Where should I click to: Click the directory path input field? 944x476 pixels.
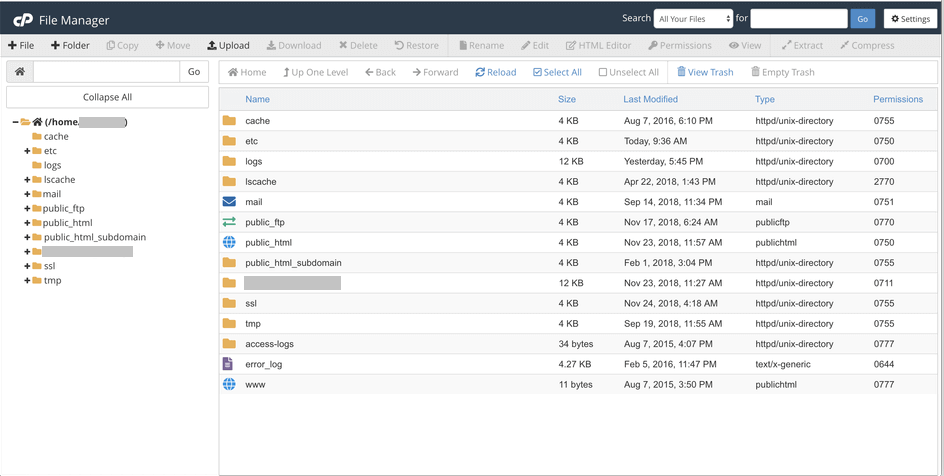tap(107, 72)
